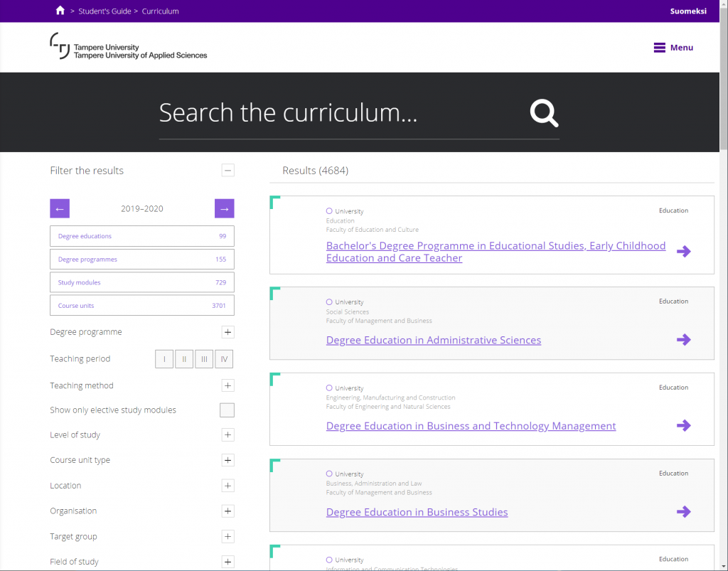Switch language to Suomeksi

click(687, 11)
